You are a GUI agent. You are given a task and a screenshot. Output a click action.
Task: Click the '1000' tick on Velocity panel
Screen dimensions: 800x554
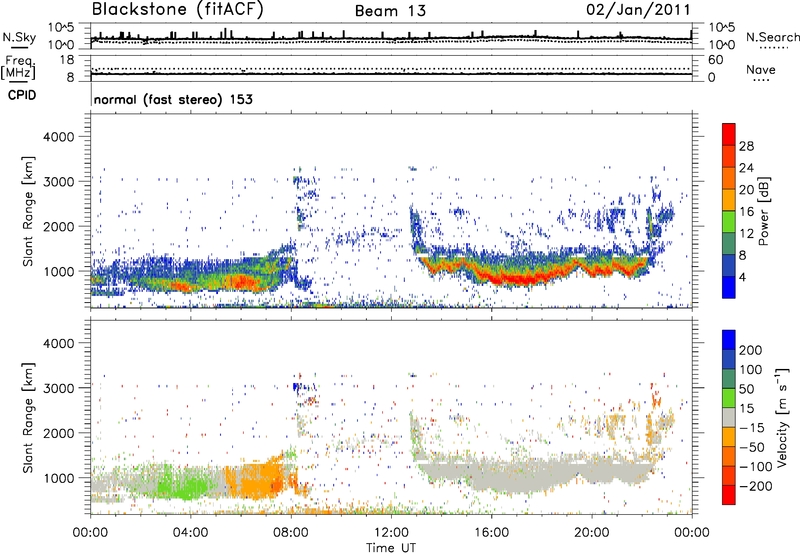coord(58,478)
